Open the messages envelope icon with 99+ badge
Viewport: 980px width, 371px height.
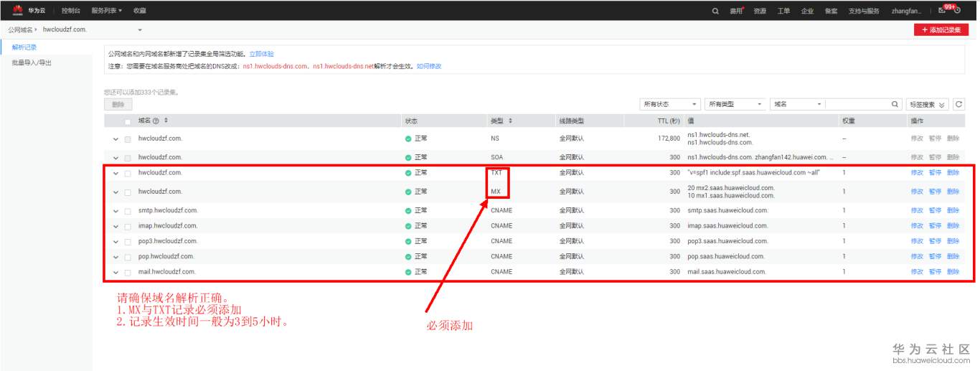pyautogui.click(x=942, y=11)
